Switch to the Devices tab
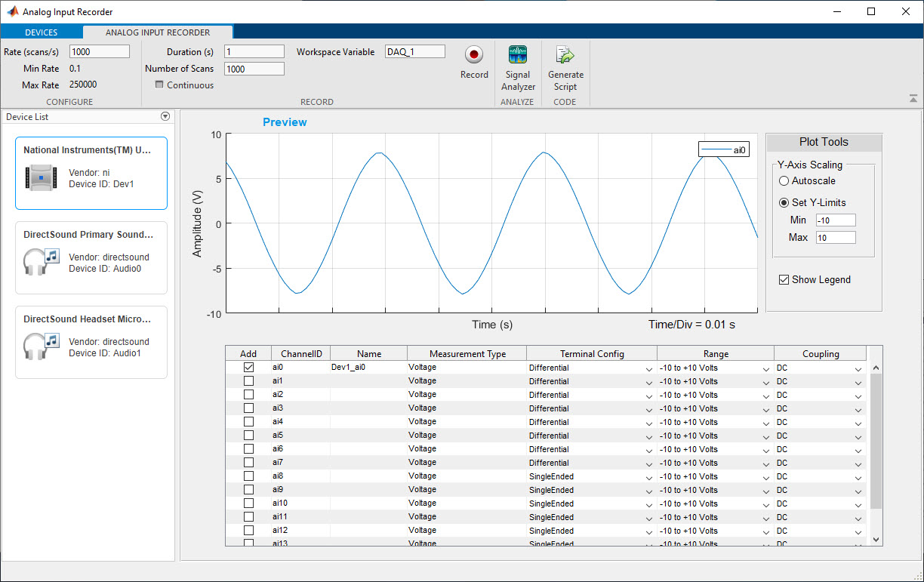Screen dimensions: 924x582 [42, 32]
